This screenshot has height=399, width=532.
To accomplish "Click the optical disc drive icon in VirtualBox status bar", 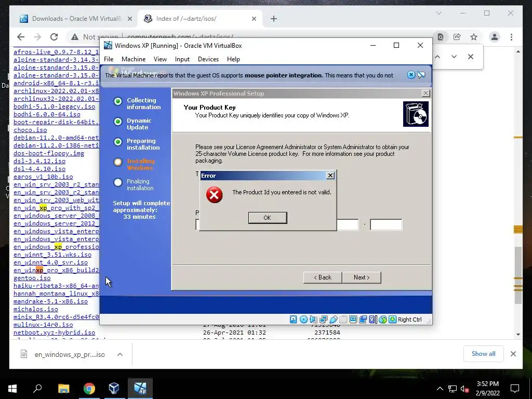I will tap(303, 320).
